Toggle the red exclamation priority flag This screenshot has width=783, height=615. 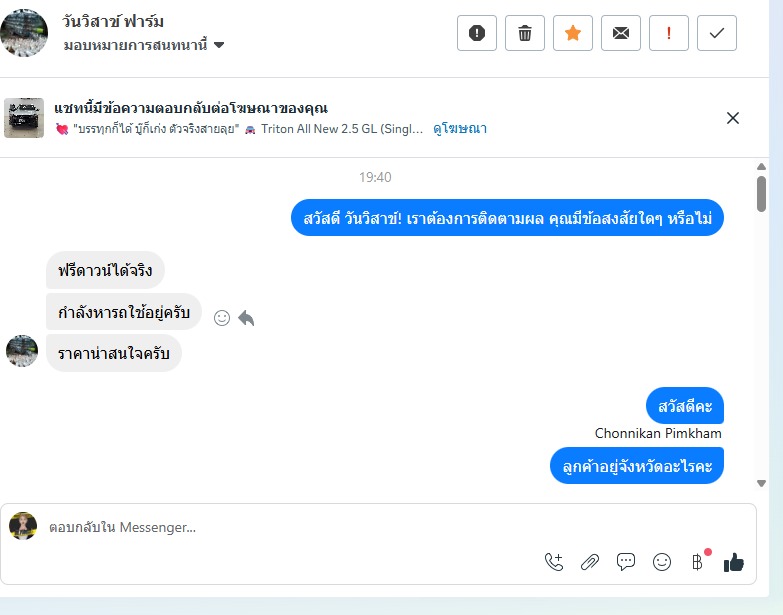click(669, 33)
